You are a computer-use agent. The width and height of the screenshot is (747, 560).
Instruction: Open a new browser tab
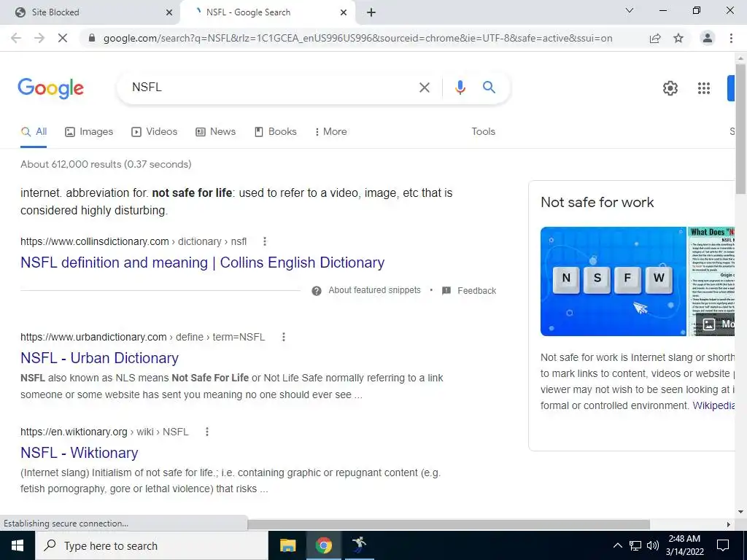click(371, 12)
